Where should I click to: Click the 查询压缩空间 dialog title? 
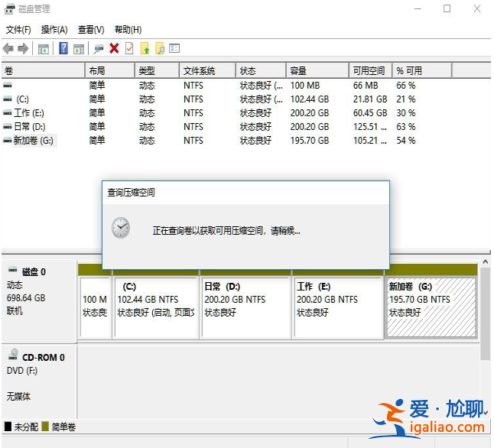pos(131,193)
